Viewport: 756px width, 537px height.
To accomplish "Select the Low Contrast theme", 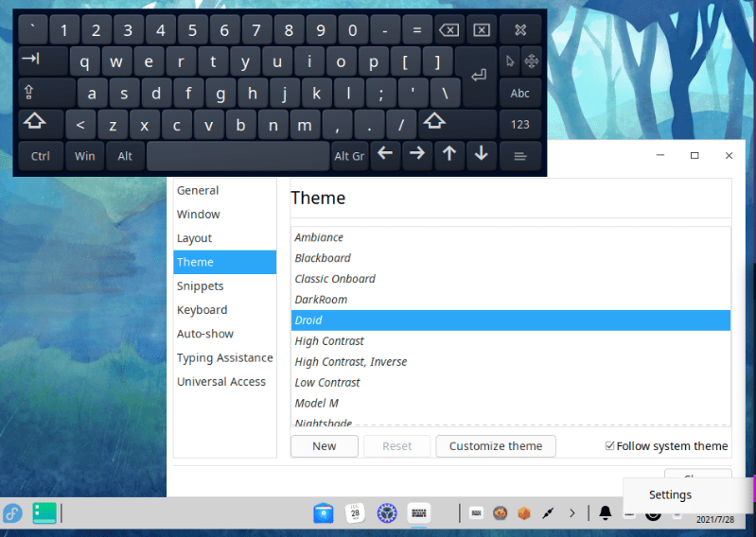I will pyautogui.click(x=511, y=382).
